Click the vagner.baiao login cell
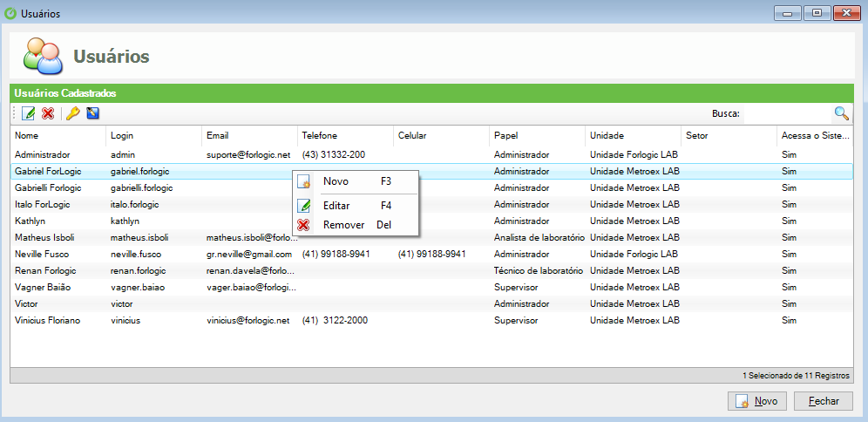 click(138, 288)
